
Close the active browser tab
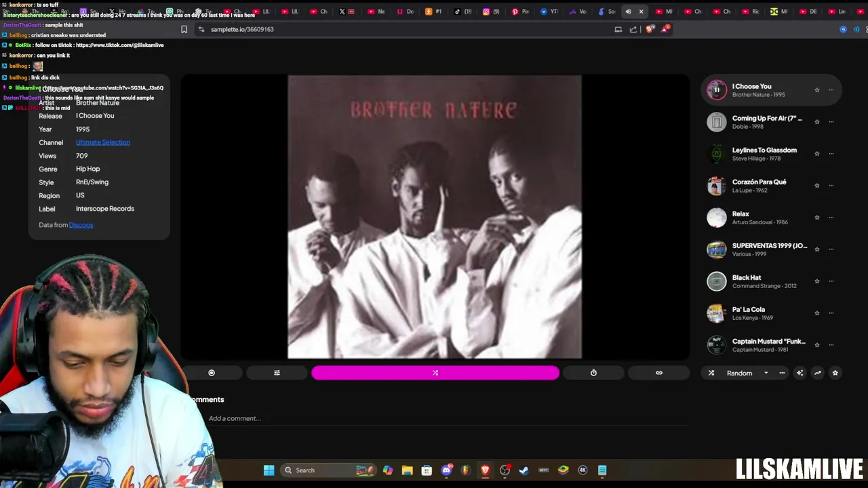click(641, 12)
